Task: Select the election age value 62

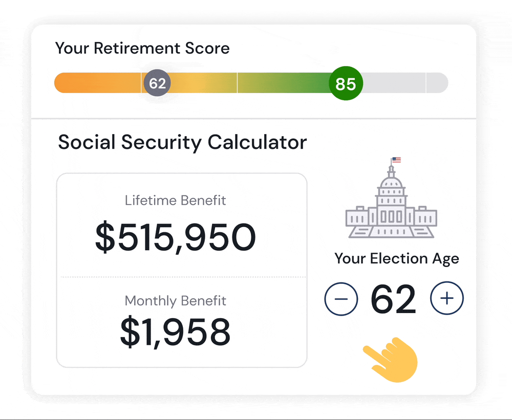Action: (x=393, y=299)
